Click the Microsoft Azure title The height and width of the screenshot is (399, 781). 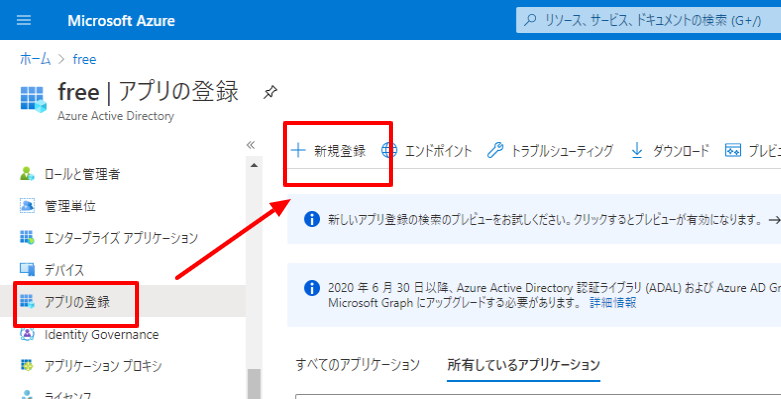(x=121, y=21)
